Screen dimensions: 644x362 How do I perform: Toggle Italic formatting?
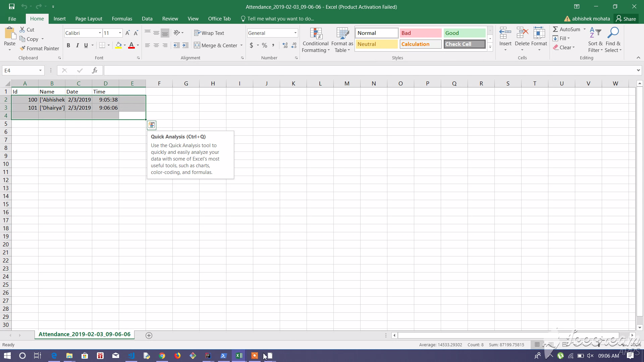pos(77,45)
